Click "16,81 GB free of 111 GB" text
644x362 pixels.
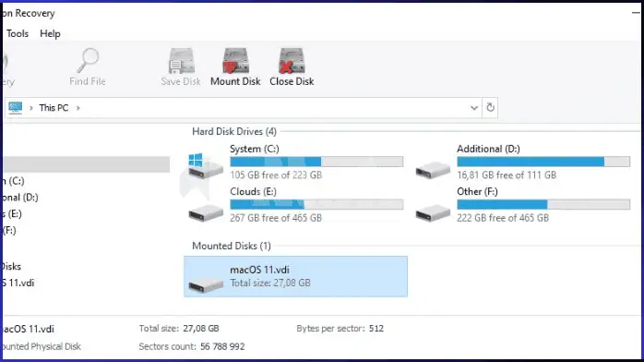coord(507,175)
